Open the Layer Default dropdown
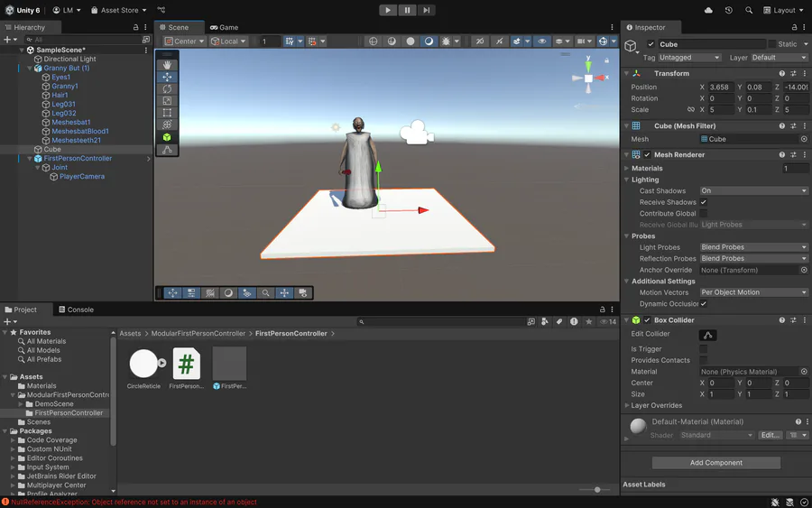Viewport: 812px width, 508px height. [779, 58]
